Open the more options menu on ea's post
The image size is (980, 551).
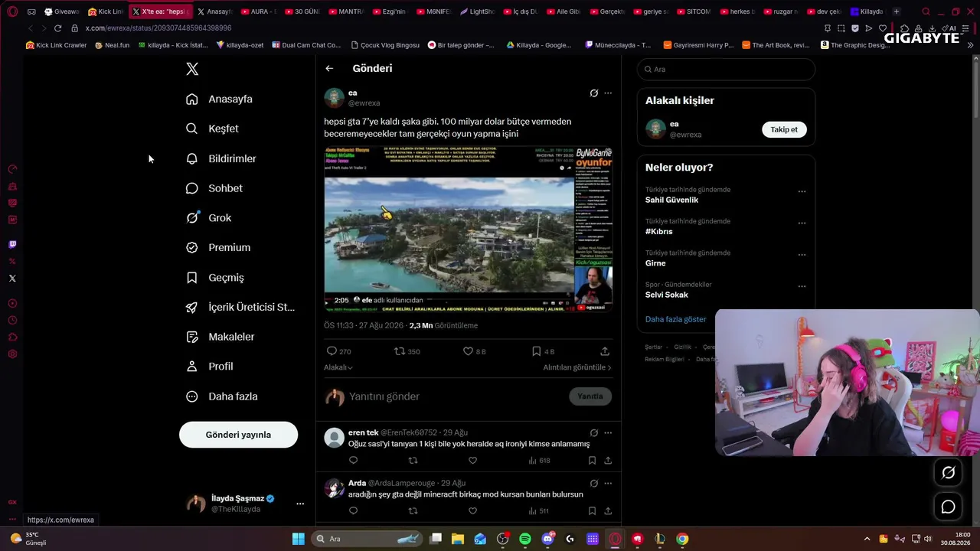pos(608,93)
